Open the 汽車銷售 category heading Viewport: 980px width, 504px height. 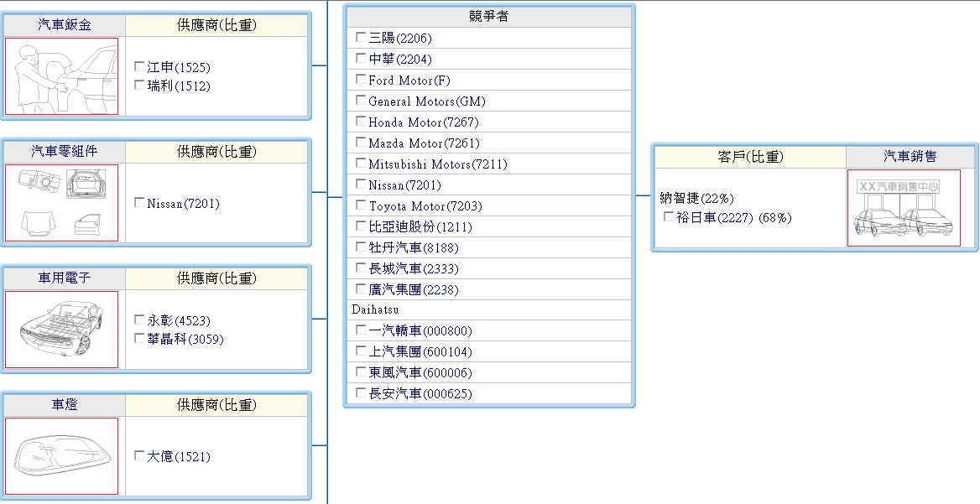click(910, 156)
